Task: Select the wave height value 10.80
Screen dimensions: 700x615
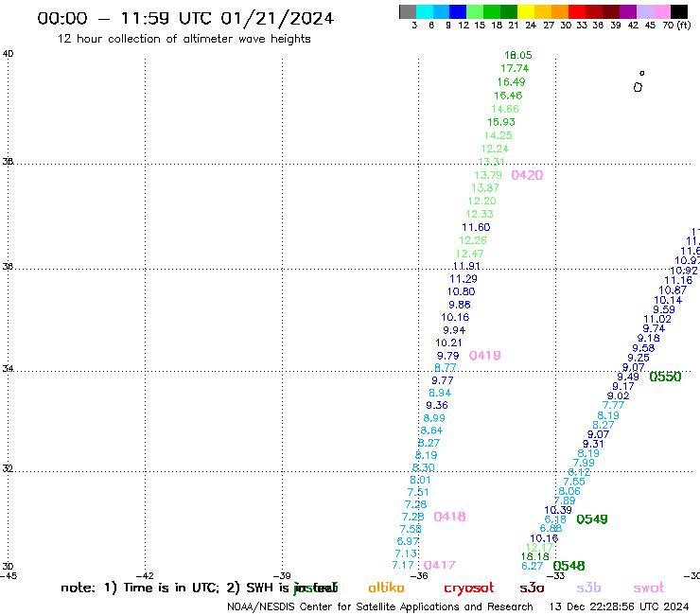Action: (x=462, y=291)
